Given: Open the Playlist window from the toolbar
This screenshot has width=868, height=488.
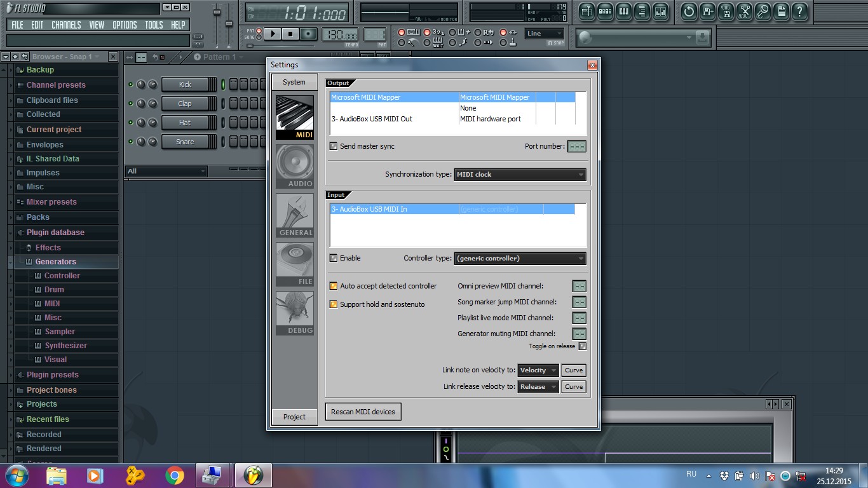Looking at the screenshot, I should pyautogui.click(x=587, y=11).
